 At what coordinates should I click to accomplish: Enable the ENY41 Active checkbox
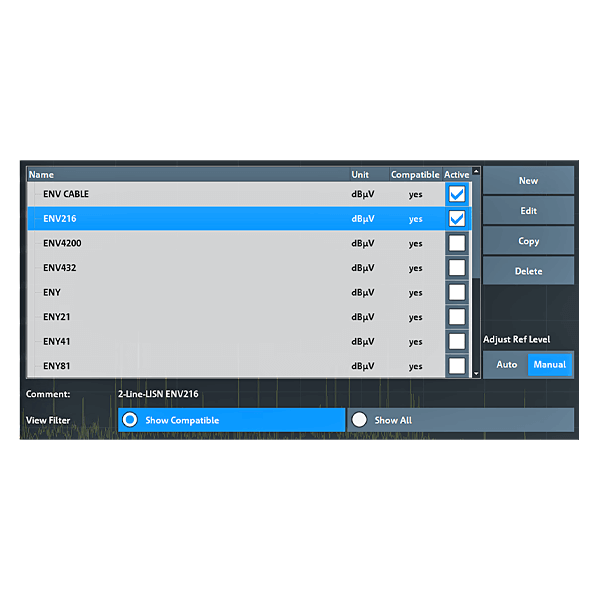point(457,341)
